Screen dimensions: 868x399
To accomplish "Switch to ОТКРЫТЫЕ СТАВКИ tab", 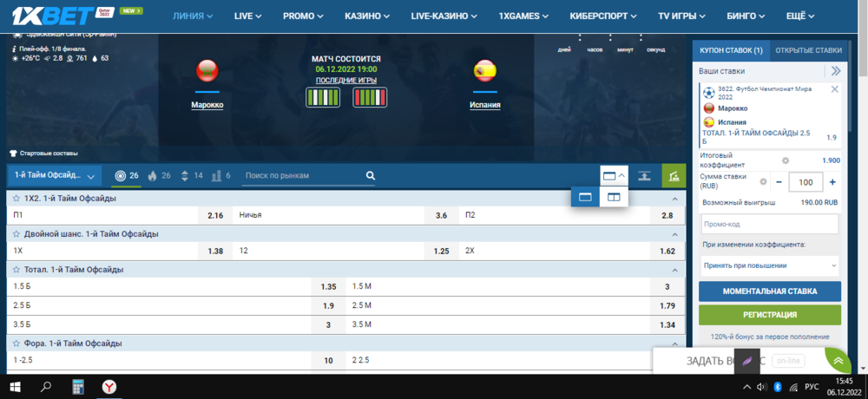I will tap(808, 50).
